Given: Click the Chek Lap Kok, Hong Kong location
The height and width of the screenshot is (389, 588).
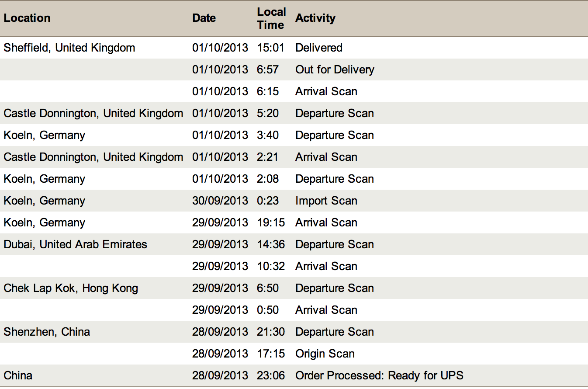Looking at the screenshot, I should (71, 288).
